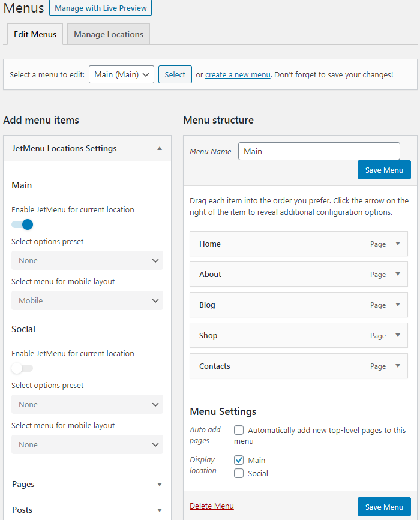This screenshot has width=420, height=520.
Task: Open Main options preset dropdown
Action: coord(87,260)
